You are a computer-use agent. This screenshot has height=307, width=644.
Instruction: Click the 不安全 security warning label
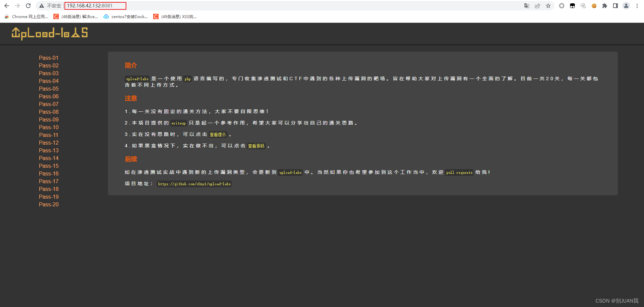point(53,6)
